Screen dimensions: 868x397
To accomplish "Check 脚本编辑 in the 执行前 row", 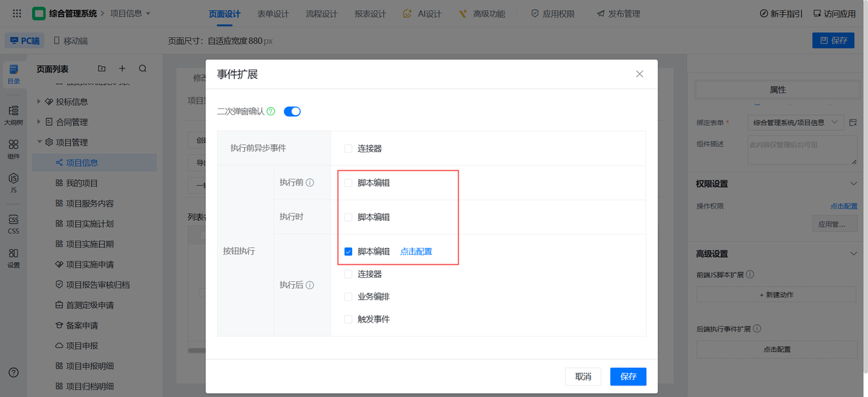I will [x=349, y=183].
